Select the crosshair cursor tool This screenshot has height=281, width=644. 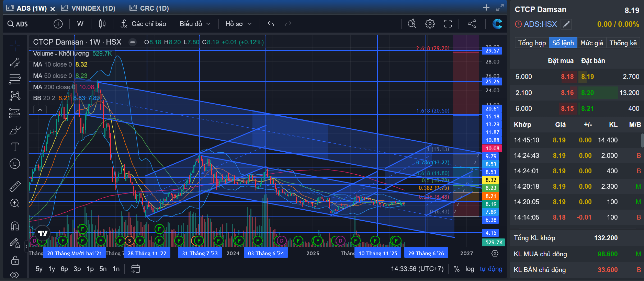point(15,45)
